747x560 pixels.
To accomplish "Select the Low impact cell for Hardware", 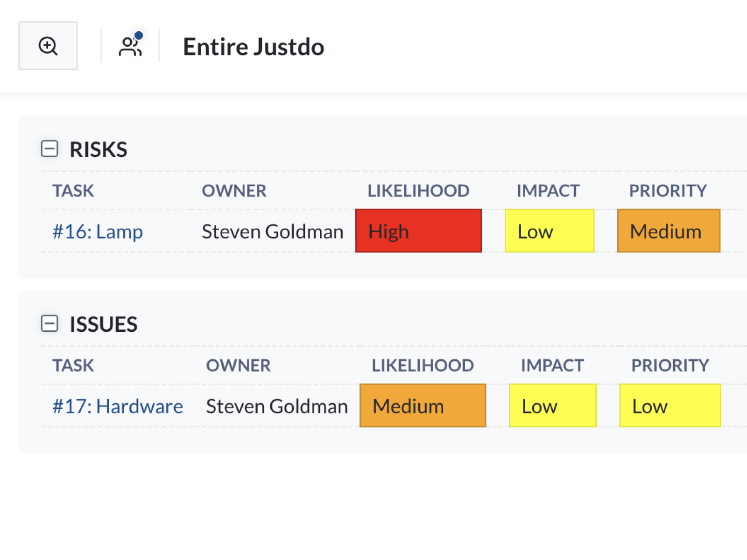I will pyautogui.click(x=552, y=406).
